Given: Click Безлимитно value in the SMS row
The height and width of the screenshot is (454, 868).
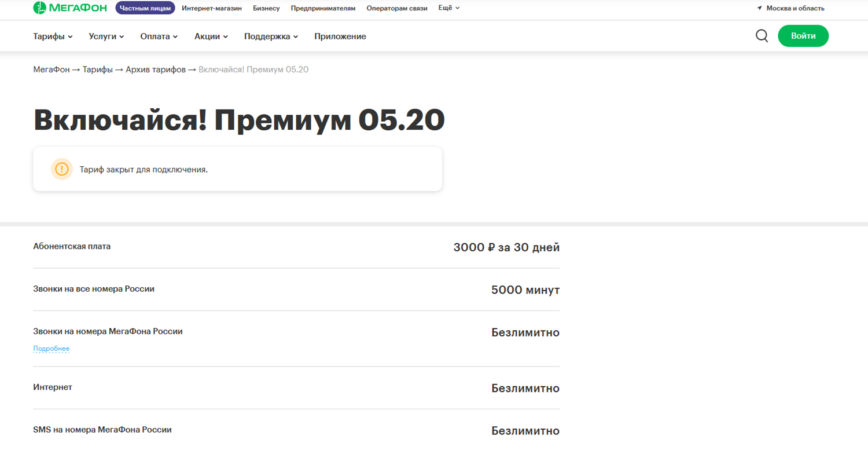Looking at the screenshot, I should coord(525,431).
